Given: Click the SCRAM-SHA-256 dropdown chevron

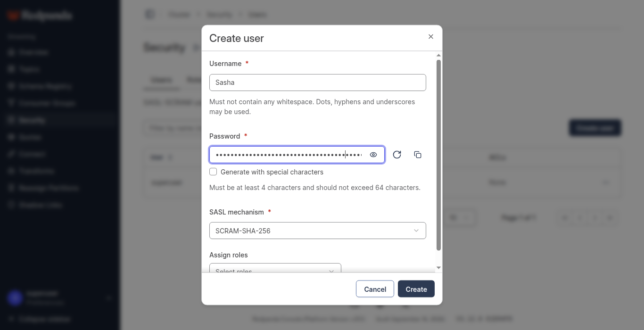Looking at the screenshot, I should coord(416,231).
